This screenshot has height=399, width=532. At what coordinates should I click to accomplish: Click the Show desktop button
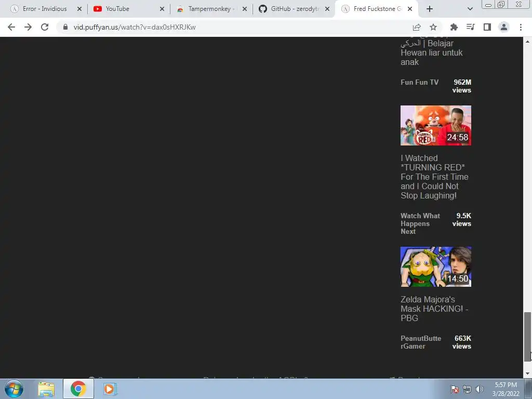click(528, 389)
